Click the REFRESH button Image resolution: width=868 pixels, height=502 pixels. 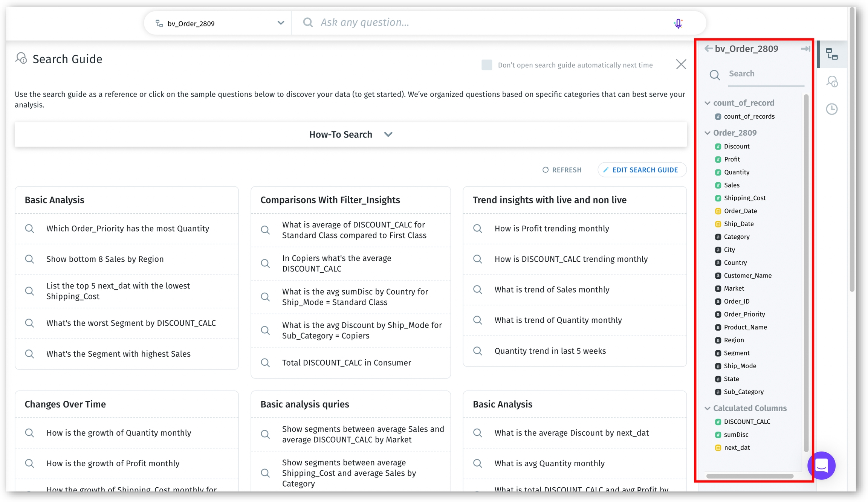point(562,170)
